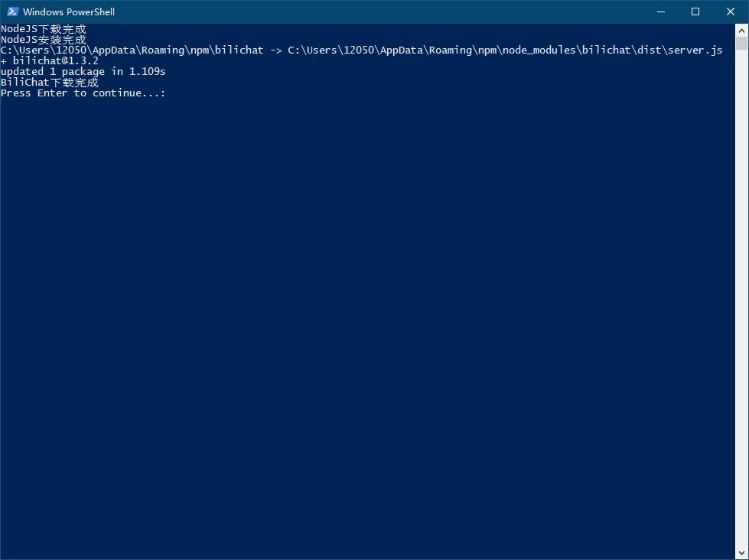Maximize the PowerShell window
The width and height of the screenshot is (749, 560).
695,11
